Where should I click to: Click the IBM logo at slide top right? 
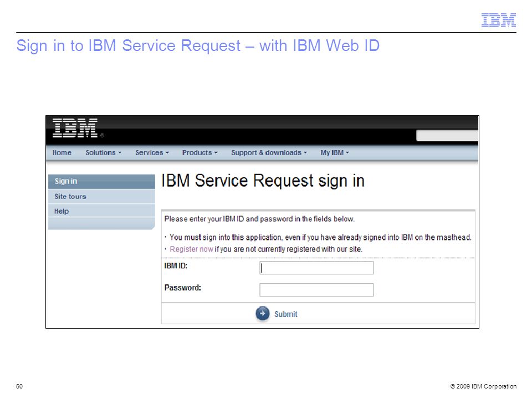[498, 20]
